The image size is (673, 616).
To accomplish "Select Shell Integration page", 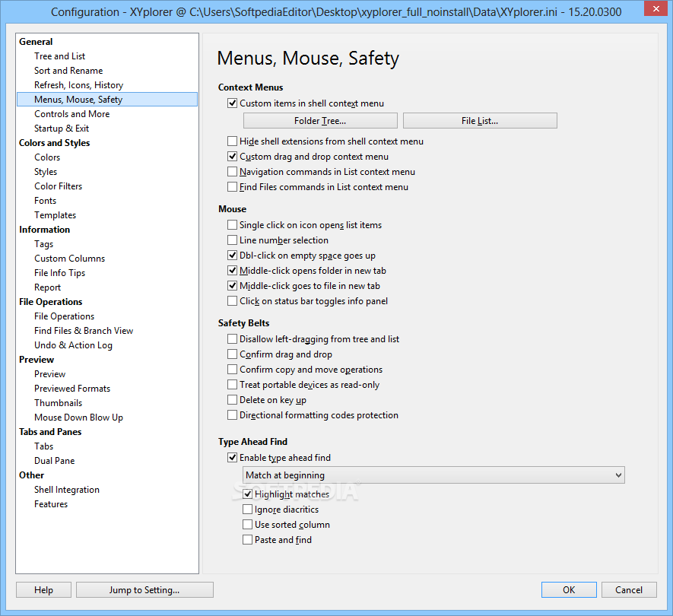I will click(x=66, y=490).
